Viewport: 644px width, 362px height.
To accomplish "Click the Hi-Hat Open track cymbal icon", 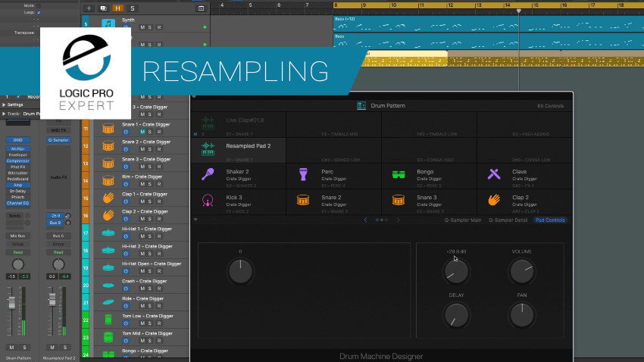I will coord(108,267).
